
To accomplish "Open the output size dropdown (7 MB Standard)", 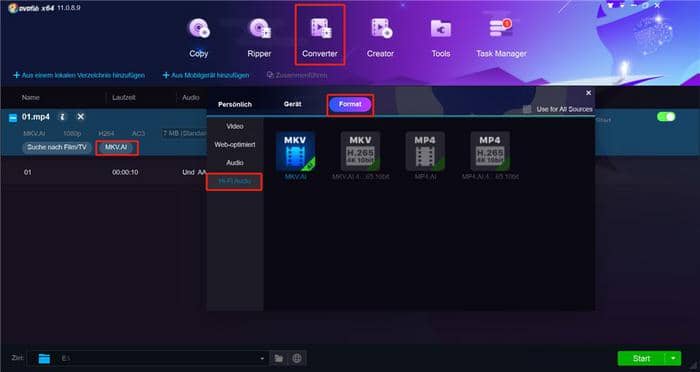I will pyautogui.click(x=184, y=133).
